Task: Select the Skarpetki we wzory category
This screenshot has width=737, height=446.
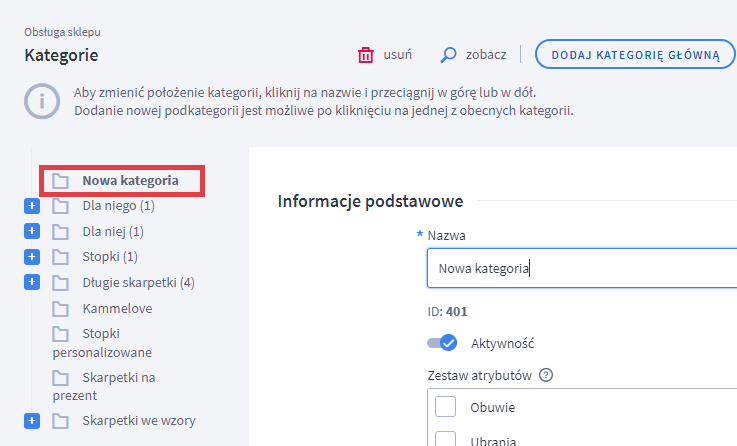Action: tap(139, 421)
